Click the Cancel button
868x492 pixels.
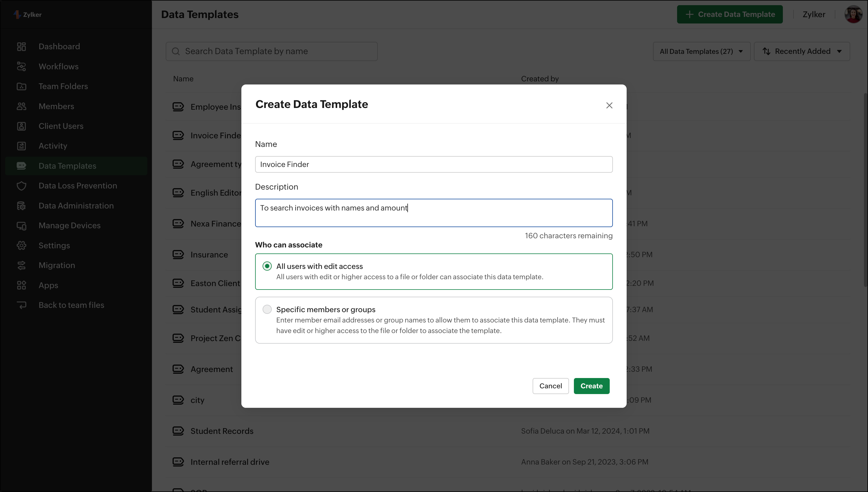click(x=550, y=386)
